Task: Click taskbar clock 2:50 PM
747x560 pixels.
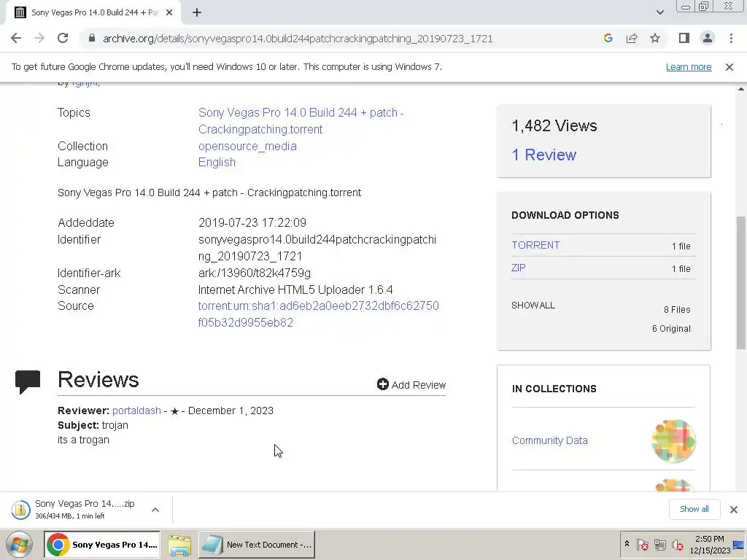Action: (x=709, y=539)
